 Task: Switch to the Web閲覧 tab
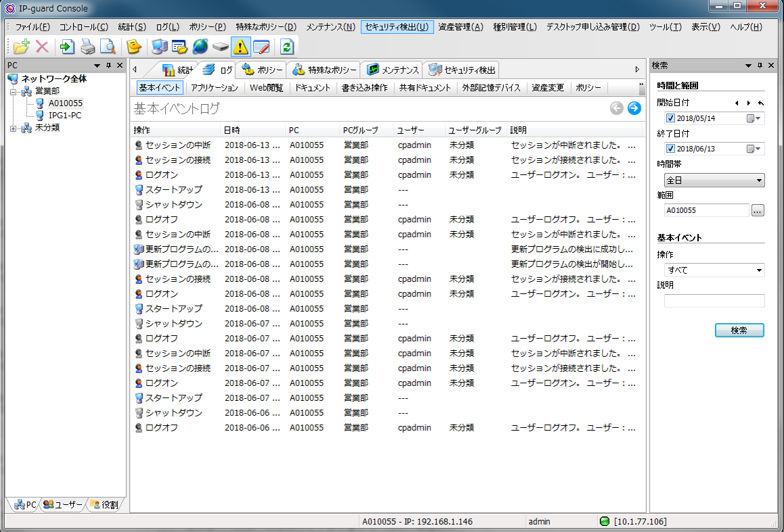click(x=267, y=88)
